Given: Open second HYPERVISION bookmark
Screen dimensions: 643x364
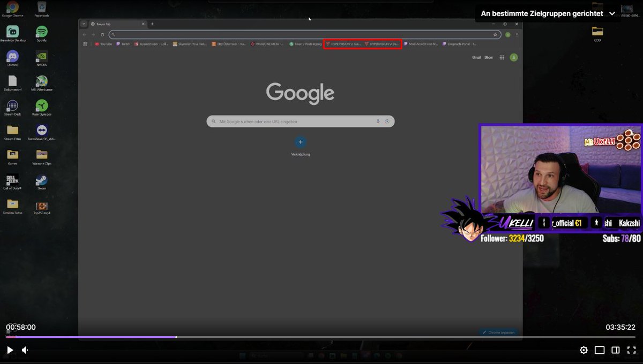Looking at the screenshot, I should (382, 44).
